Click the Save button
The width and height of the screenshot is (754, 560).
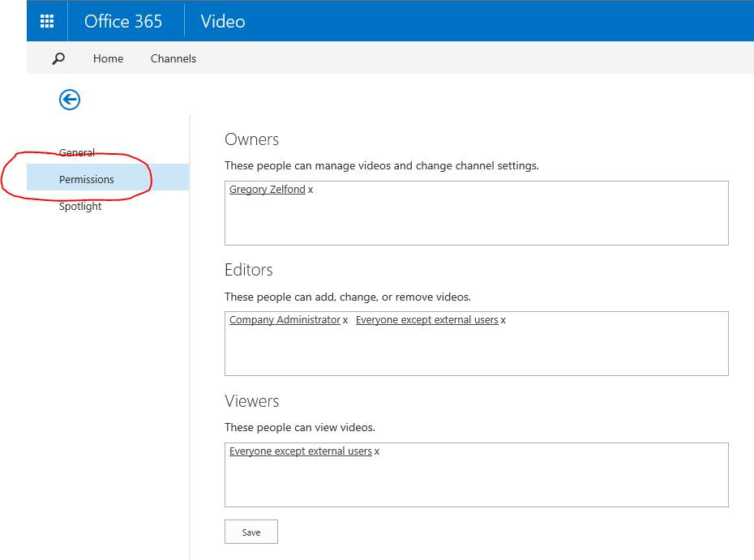point(251,532)
